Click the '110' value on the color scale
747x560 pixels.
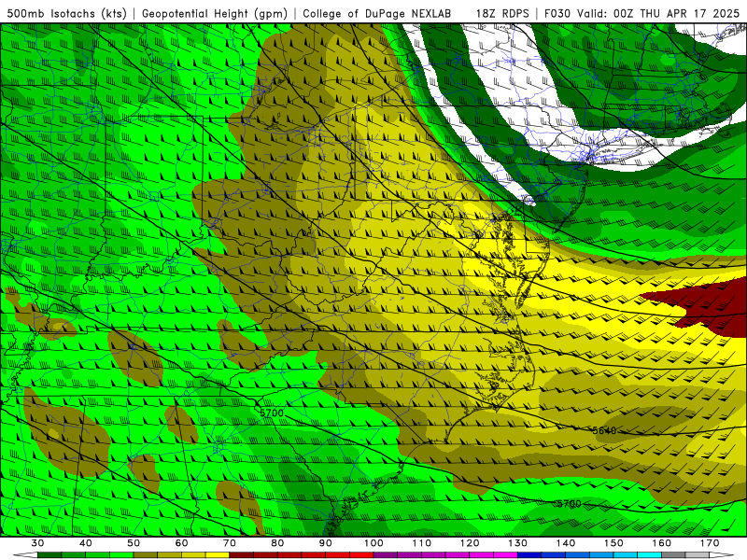click(x=422, y=543)
